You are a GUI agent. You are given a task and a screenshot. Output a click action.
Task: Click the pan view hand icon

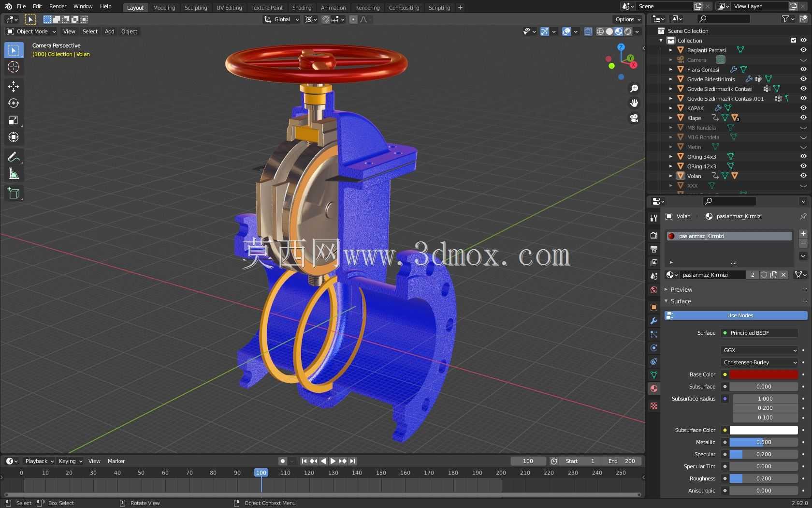click(634, 103)
